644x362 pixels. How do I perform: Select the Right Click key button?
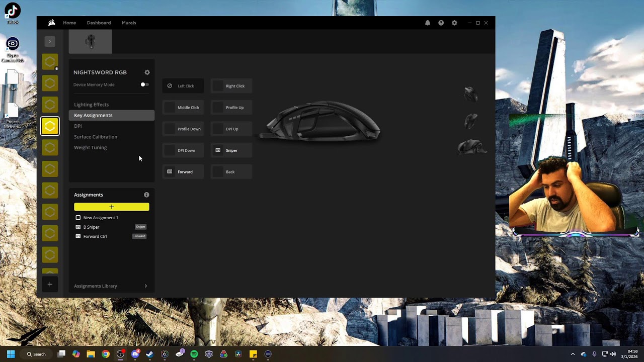click(x=231, y=86)
